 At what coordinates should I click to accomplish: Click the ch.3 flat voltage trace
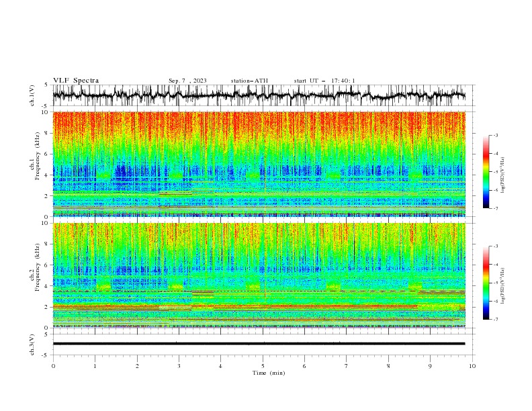point(259,344)
